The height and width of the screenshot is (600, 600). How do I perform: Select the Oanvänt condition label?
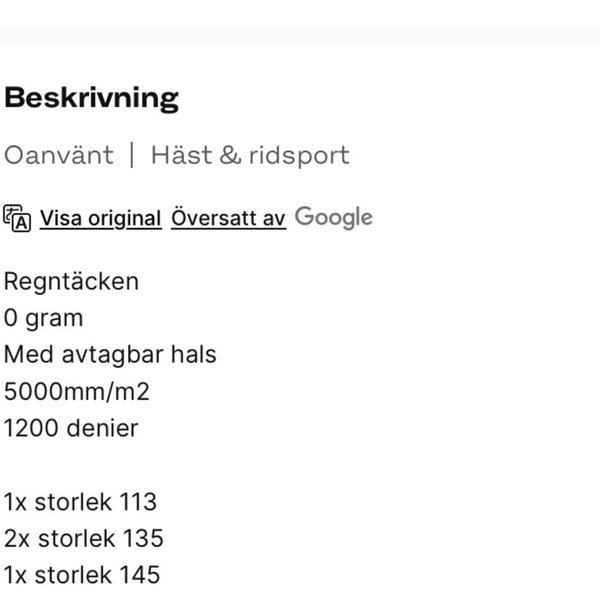[x=59, y=156]
